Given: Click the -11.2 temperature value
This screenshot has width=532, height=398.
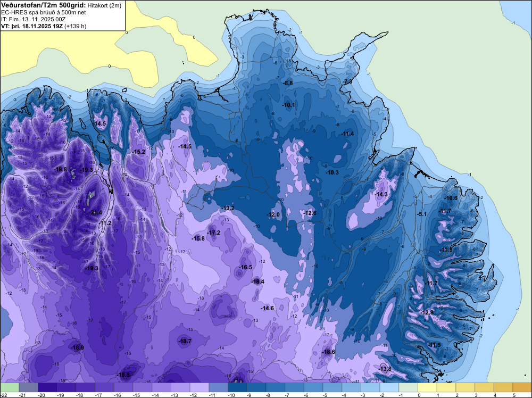Looking at the screenshot, I should (105, 223).
